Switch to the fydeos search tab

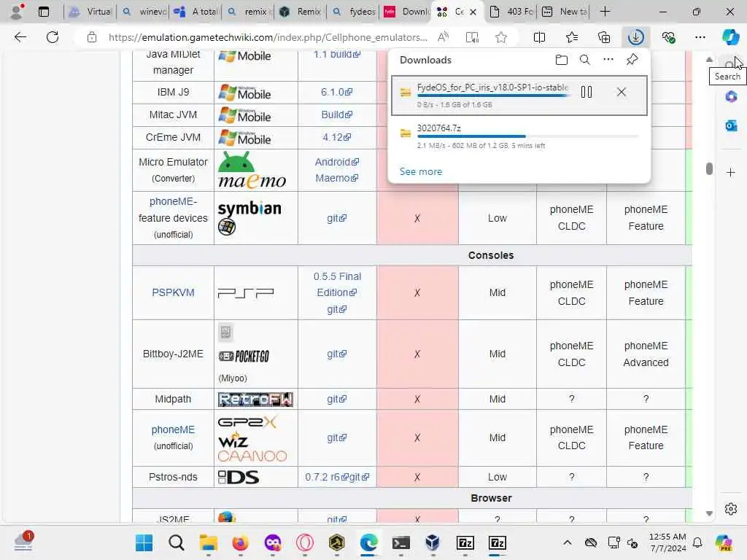354,12
